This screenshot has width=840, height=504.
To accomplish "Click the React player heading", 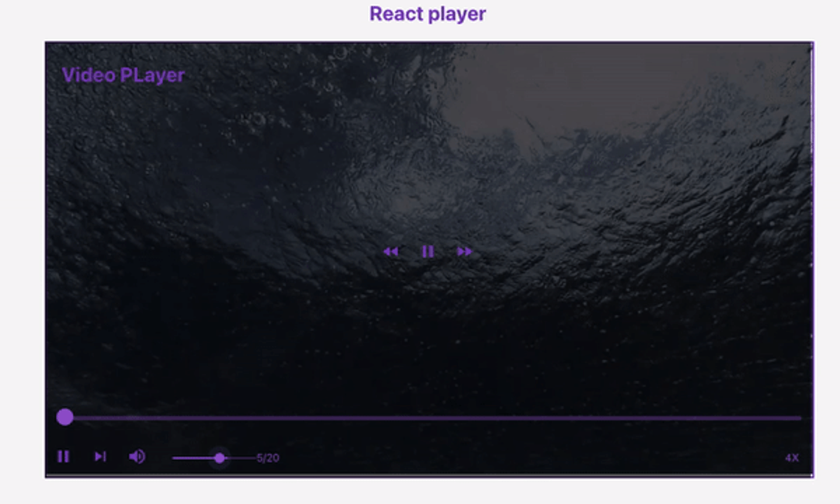I will [x=428, y=14].
